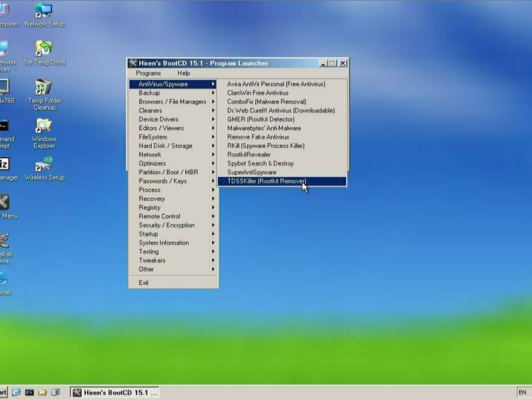Launch Dr.Web CureIt! Antivirus (Downloadable)
This screenshot has height=399, width=532.
282,110
